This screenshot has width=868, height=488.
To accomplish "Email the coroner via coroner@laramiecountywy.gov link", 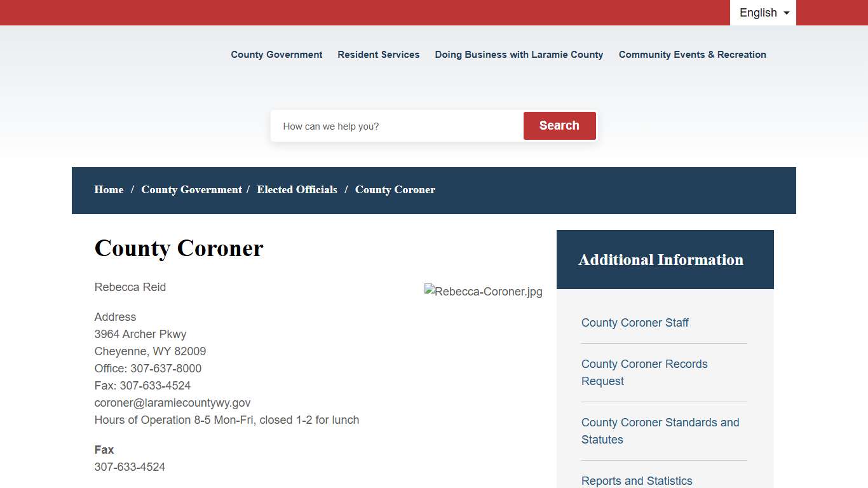I will pyautogui.click(x=172, y=402).
